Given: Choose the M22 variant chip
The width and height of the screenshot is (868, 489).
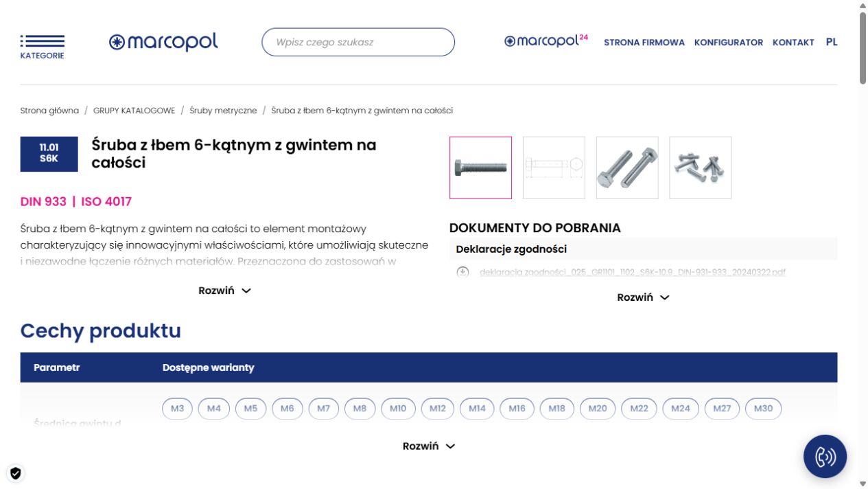Looking at the screenshot, I should point(639,409).
